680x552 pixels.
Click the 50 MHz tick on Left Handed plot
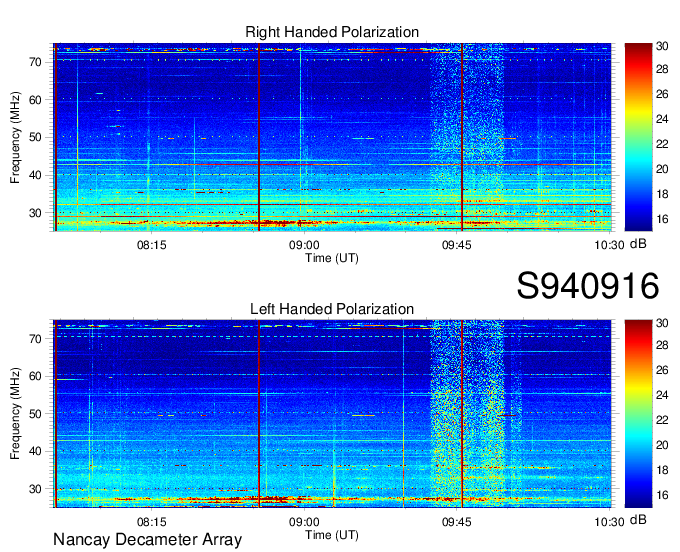(x=36, y=414)
